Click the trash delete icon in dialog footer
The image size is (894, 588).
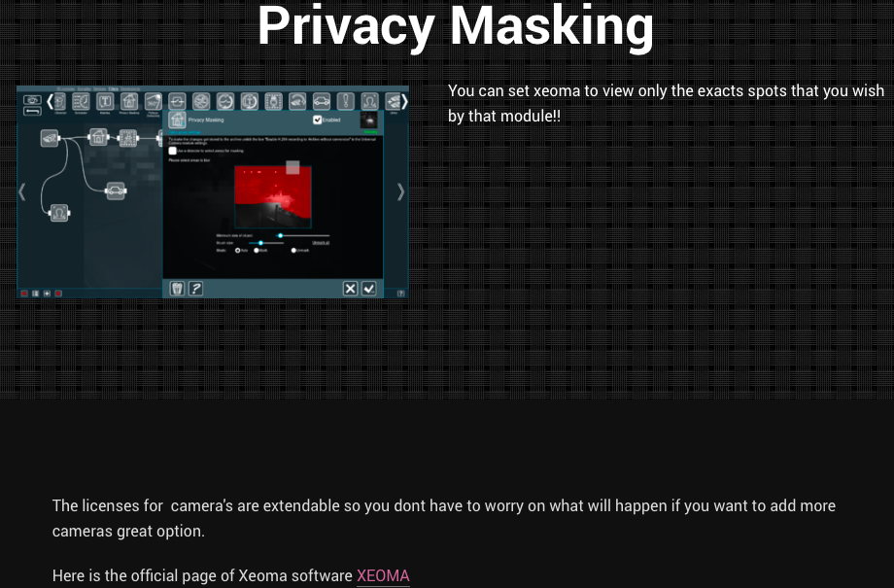[177, 289]
